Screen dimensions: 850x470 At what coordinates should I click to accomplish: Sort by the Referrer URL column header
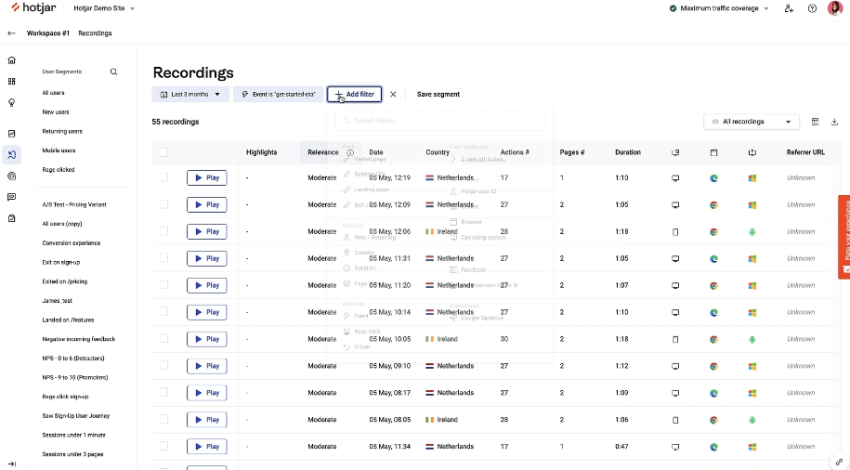click(x=806, y=152)
